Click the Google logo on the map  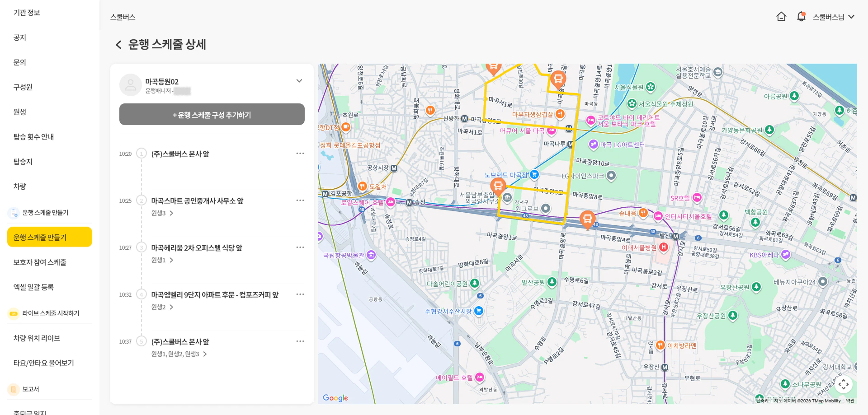tap(335, 398)
